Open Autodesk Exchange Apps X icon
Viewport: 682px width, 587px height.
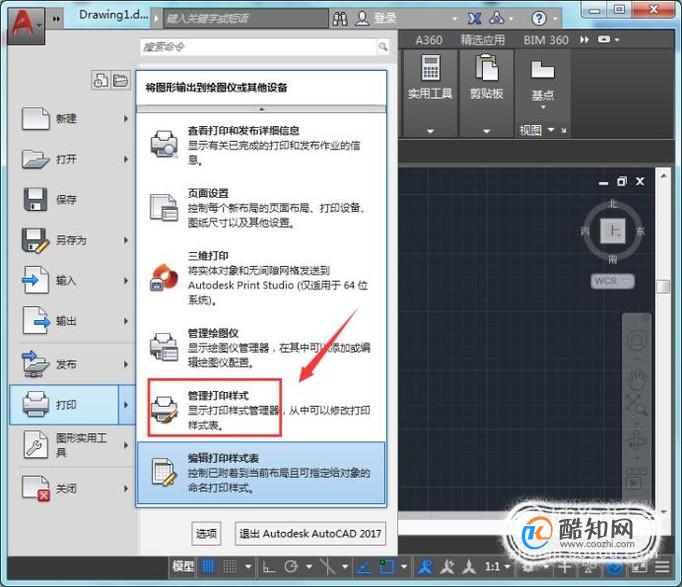click(x=474, y=18)
